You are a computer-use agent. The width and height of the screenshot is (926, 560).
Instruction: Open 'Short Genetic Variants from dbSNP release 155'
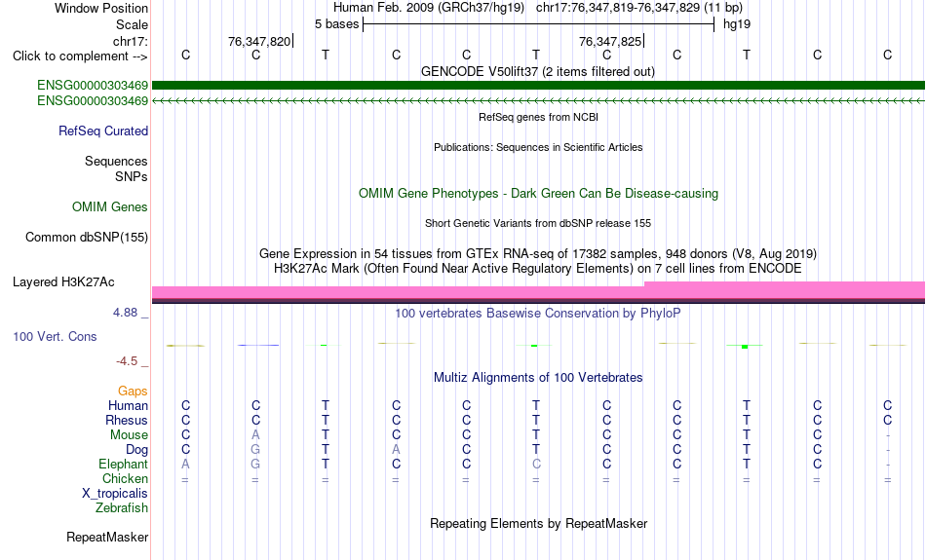point(538,223)
